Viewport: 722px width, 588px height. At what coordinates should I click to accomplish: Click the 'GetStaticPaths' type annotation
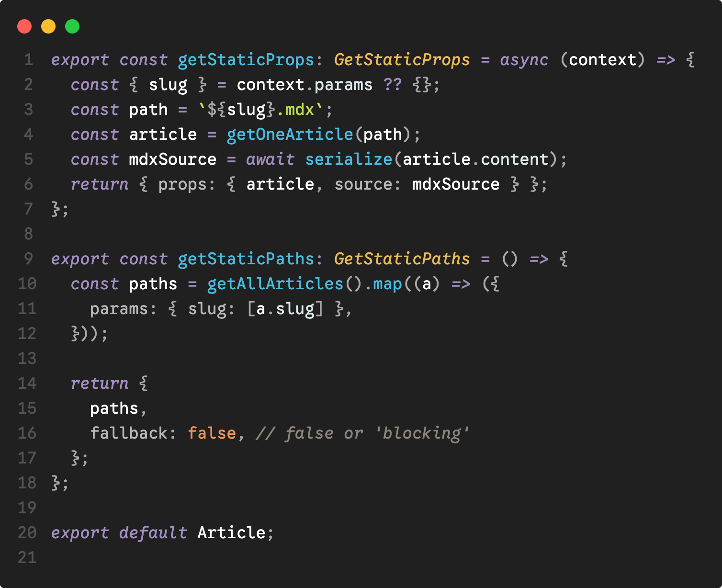[402, 259]
